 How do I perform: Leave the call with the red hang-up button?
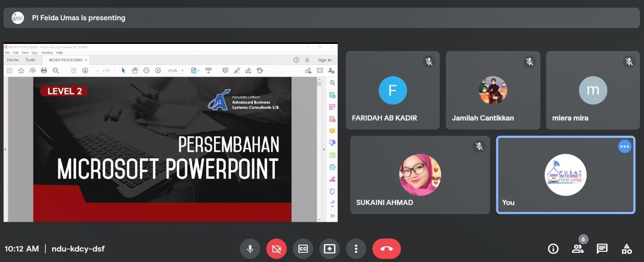click(x=387, y=249)
